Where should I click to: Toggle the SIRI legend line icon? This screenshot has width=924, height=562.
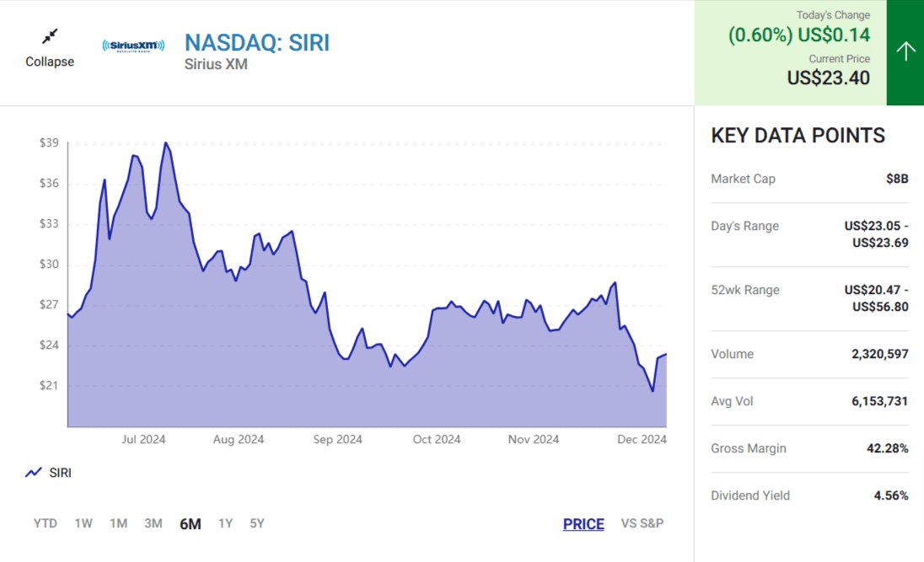click(34, 473)
